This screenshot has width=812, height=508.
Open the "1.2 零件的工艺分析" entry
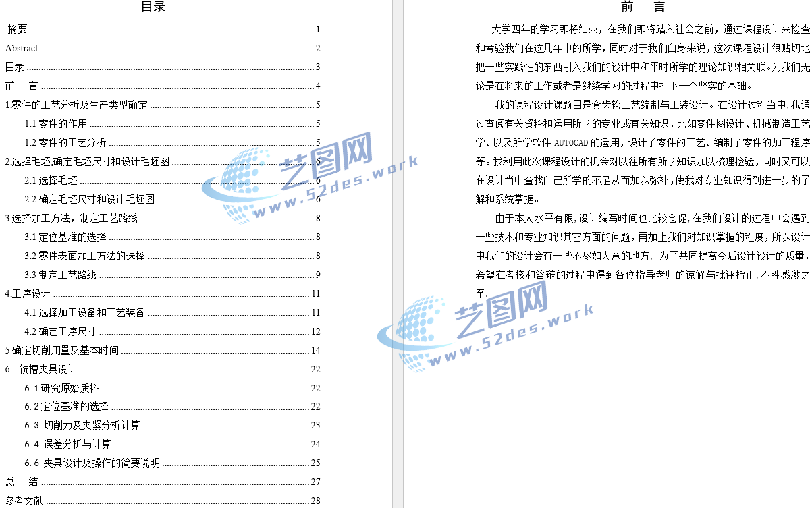172,143
